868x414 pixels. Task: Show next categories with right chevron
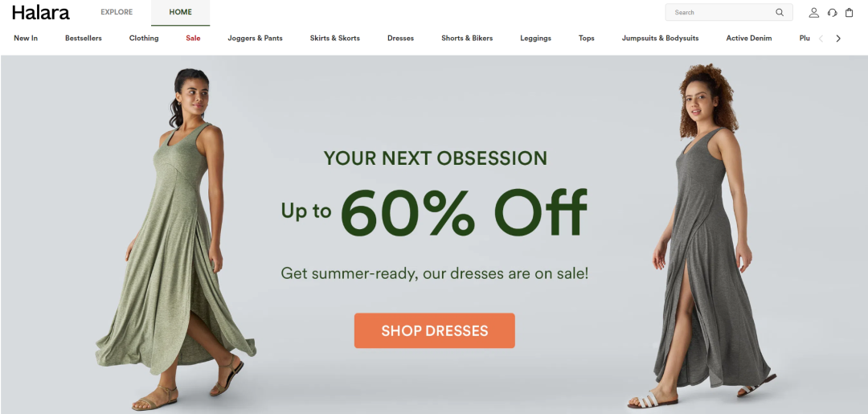pos(838,39)
